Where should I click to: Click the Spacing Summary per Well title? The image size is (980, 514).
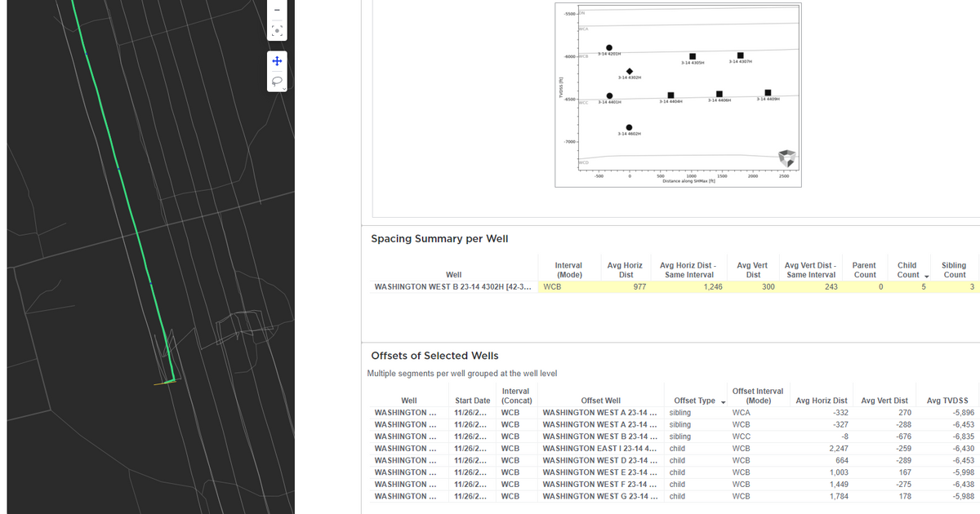439,239
